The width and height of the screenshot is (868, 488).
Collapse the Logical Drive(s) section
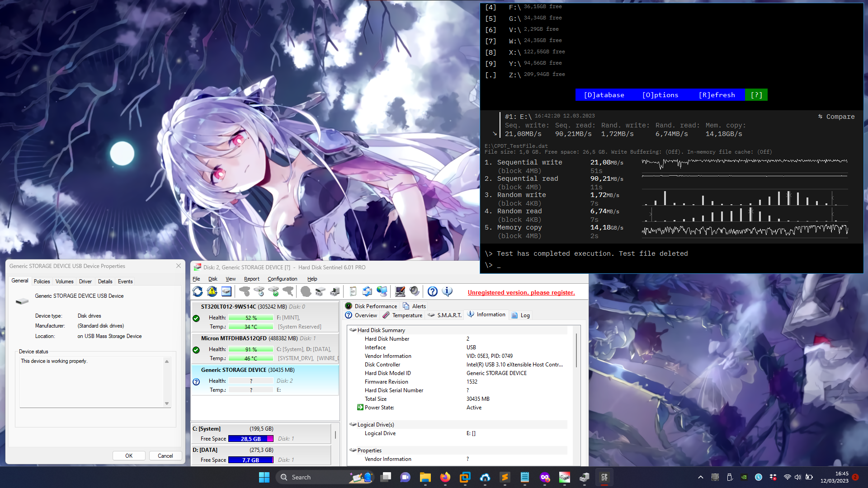[x=353, y=424]
